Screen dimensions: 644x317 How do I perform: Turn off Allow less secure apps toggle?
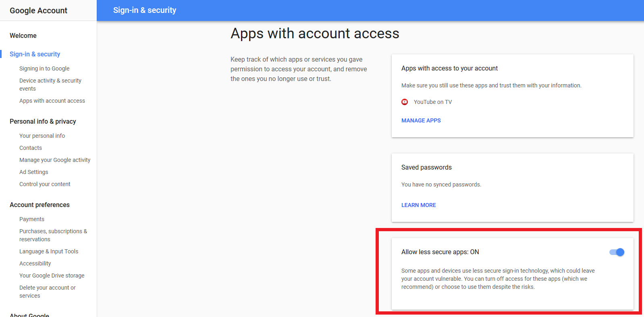pyautogui.click(x=617, y=252)
